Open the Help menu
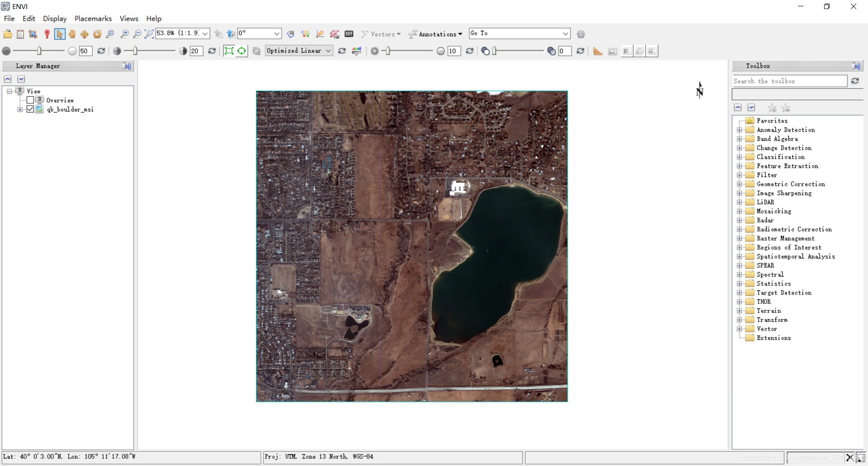 click(154, 19)
